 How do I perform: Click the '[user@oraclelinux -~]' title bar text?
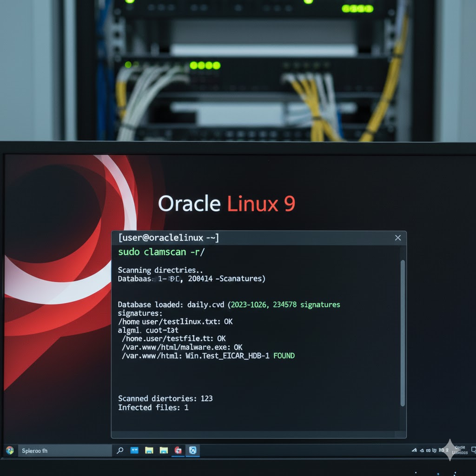[168, 238]
